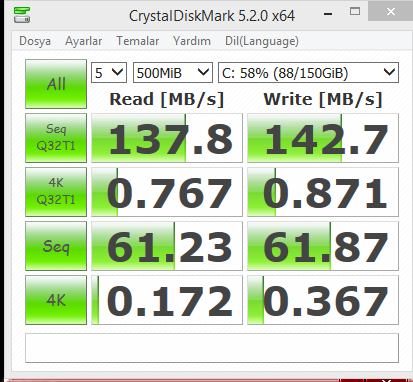This screenshot has height=382, width=413.
Task: Run all benchmarks with the All button
Action: click(56, 84)
